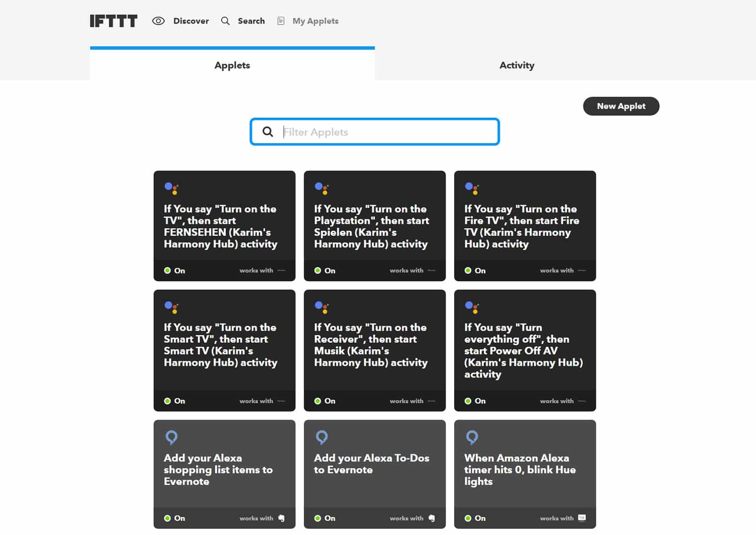Image resolution: width=756 pixels, height=535 pixels.
Task: Toggle On status of Fire TV applet
Action: coord(475,270)
